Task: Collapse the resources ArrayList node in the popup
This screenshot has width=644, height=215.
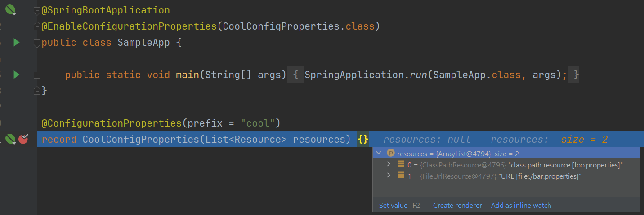Action: 379,153
